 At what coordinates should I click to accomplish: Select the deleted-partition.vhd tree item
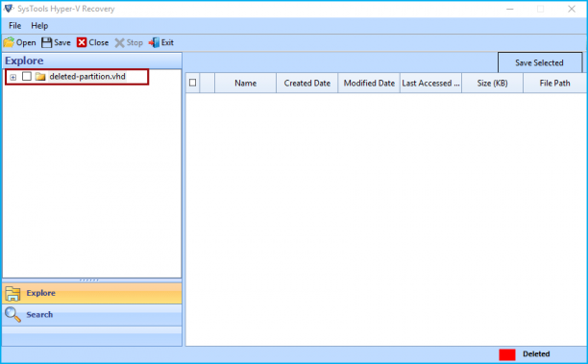tap(87, 77)
